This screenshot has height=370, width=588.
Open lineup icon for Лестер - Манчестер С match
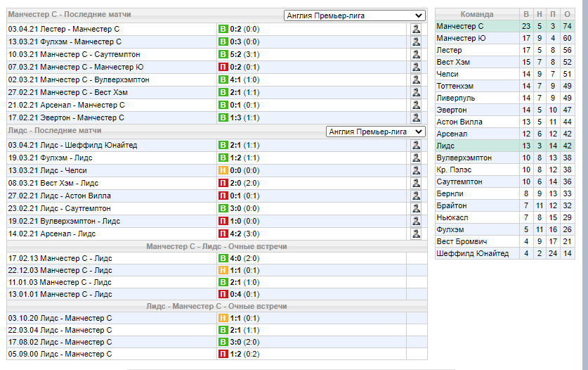click(x=416, y=29)
